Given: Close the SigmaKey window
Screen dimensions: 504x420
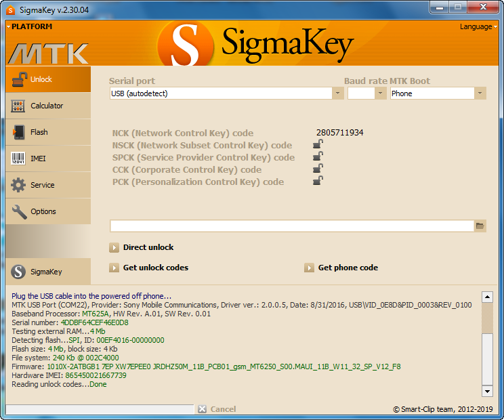Looking at the screenshot, I should [x=483, y=7].
